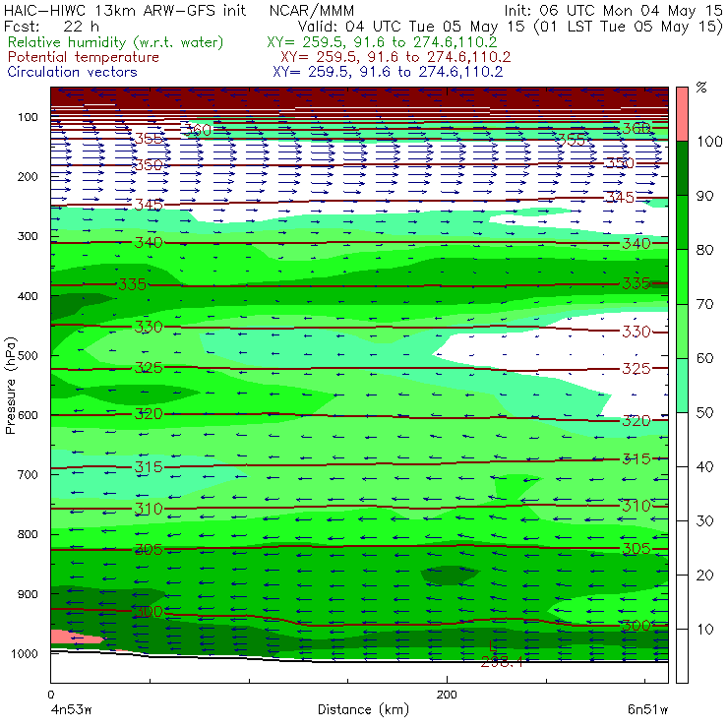Select the 70–80% bright green color bar segment
Screen dimensions: 728x728
point(682,276)
